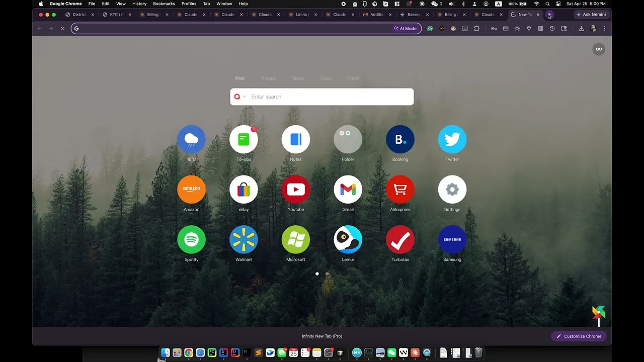Open the Twitter shortcut
The image size is (644, 362).
point(452,139)
